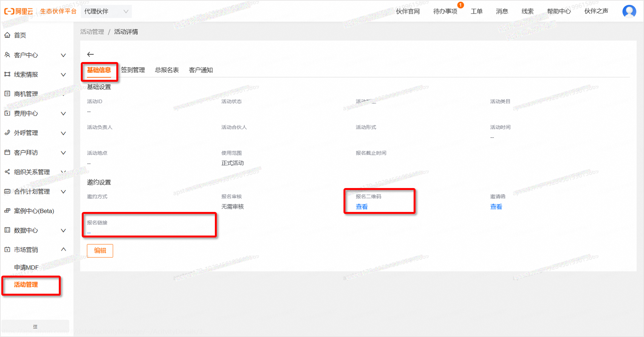Open the 客户通知 tab
Screen dimensions: 644x337
201,70
